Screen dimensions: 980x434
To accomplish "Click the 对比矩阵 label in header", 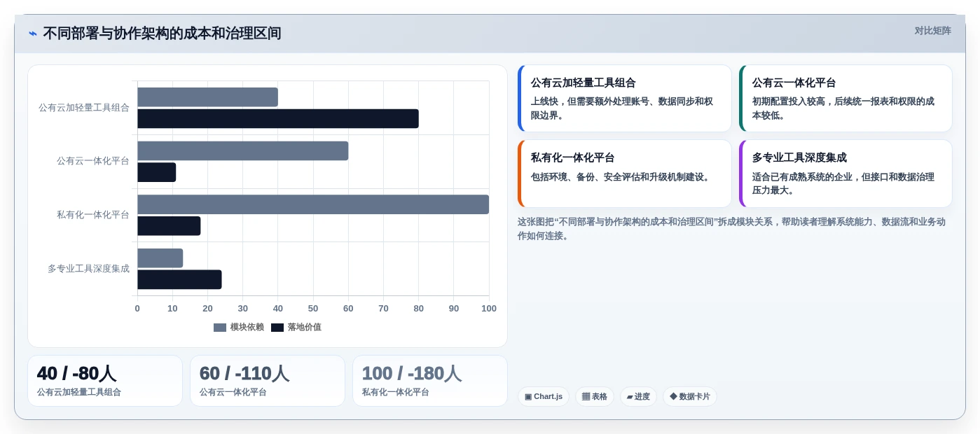I will (932, 31).
